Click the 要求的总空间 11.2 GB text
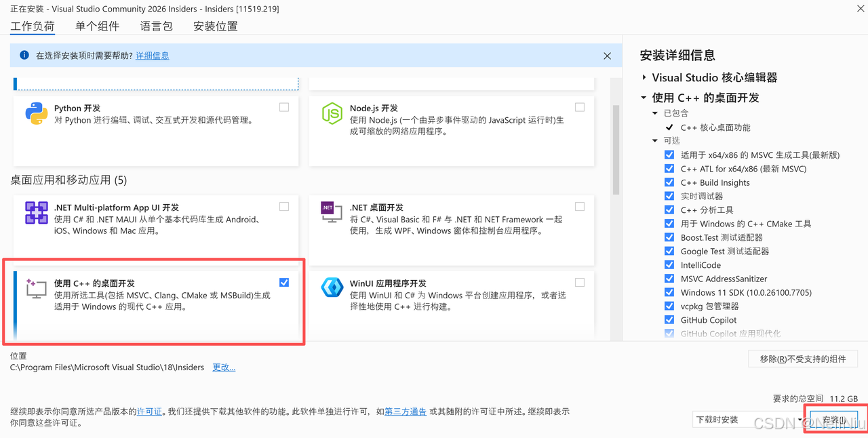The width and height of the screenshot is (868, 438). pyautogui.click(x=815, y=398)
